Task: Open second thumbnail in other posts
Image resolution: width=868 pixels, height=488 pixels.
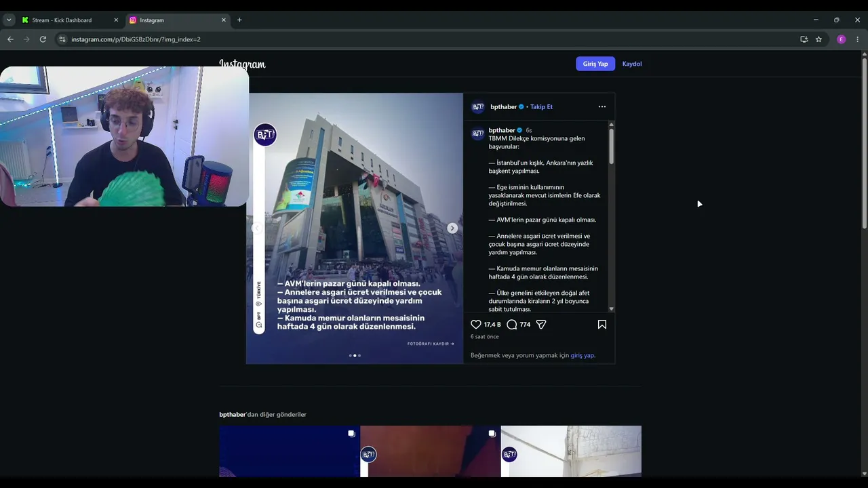Action: [x=430, y=451]
